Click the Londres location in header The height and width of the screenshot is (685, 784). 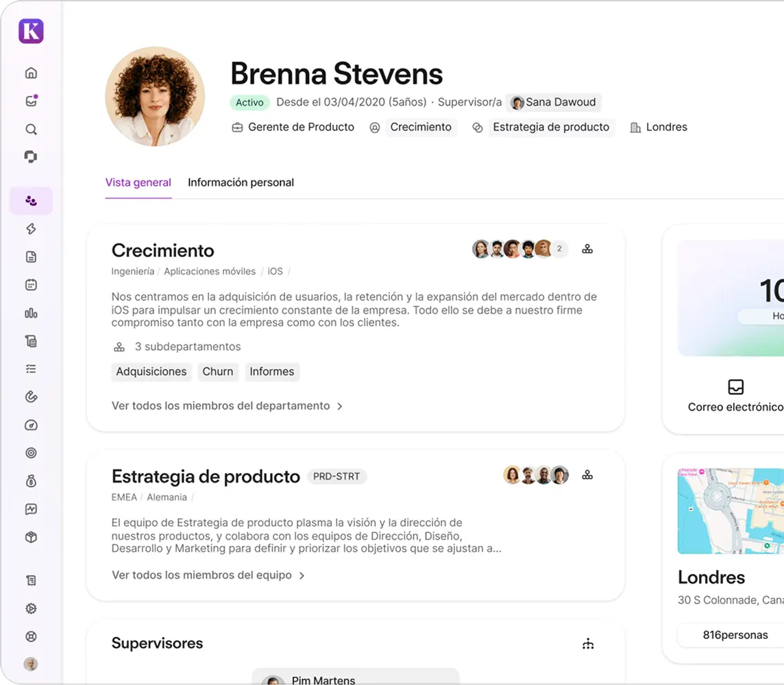click(x=659, y=127)
